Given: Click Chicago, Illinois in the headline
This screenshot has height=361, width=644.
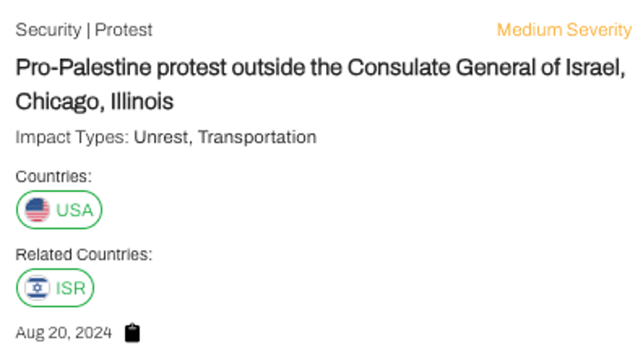Looking at the screenshot, I should (95, 102).
